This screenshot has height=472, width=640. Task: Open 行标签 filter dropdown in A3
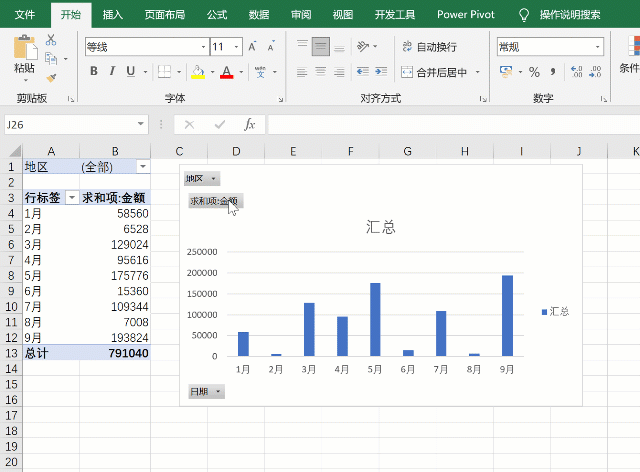pos(72,198)
